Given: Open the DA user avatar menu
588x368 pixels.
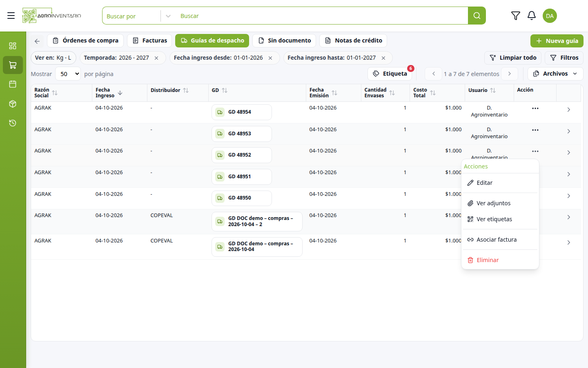Looking at the screenshot, I should 550,16.
